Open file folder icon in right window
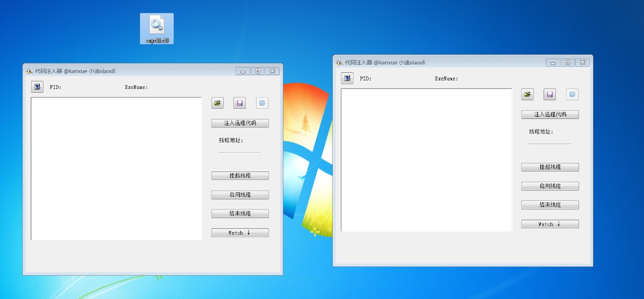 pos(528,94)
